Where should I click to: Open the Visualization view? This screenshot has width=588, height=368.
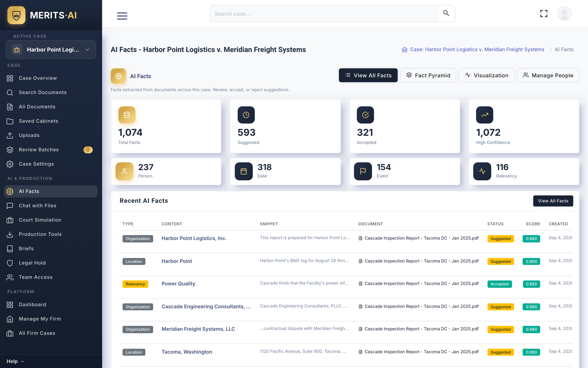point(486,75)
